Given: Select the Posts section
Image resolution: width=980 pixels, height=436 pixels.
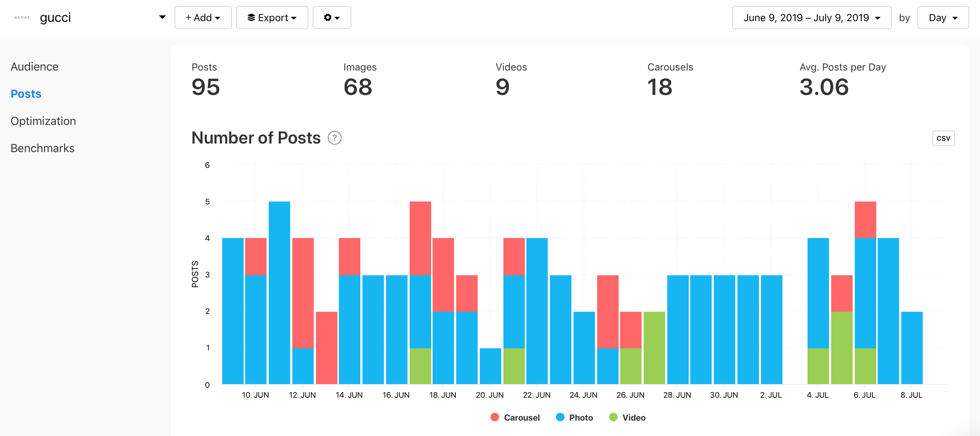Looking at the screenshot, I should pyautogui.click(x=26, y=93).
